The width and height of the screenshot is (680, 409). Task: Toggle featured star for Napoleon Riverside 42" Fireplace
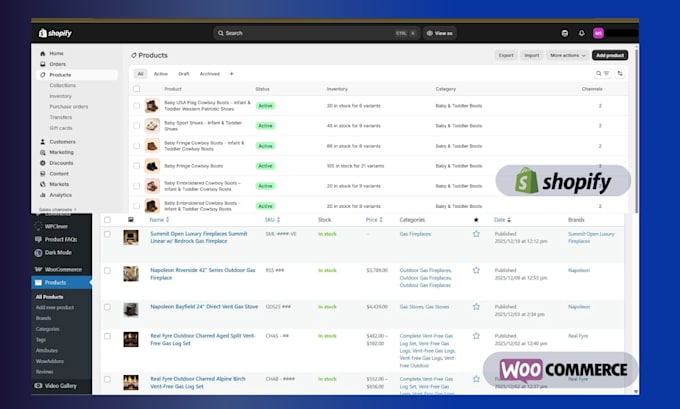476,270
